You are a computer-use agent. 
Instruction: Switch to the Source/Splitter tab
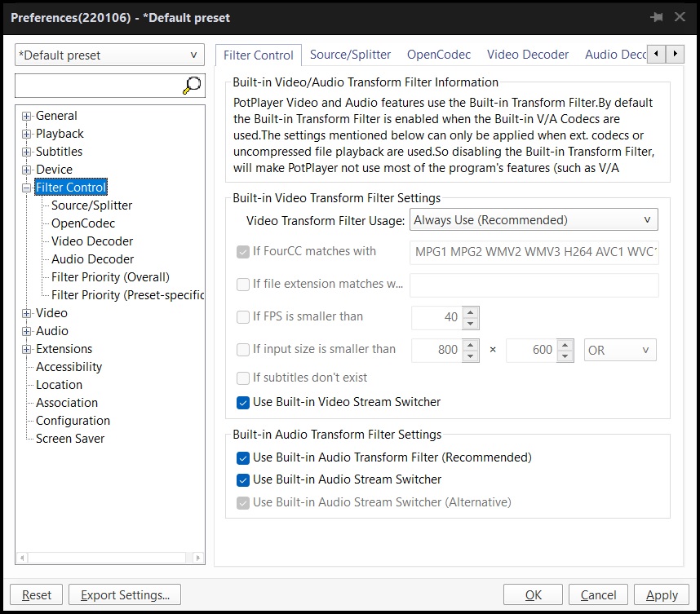(351, 55)
